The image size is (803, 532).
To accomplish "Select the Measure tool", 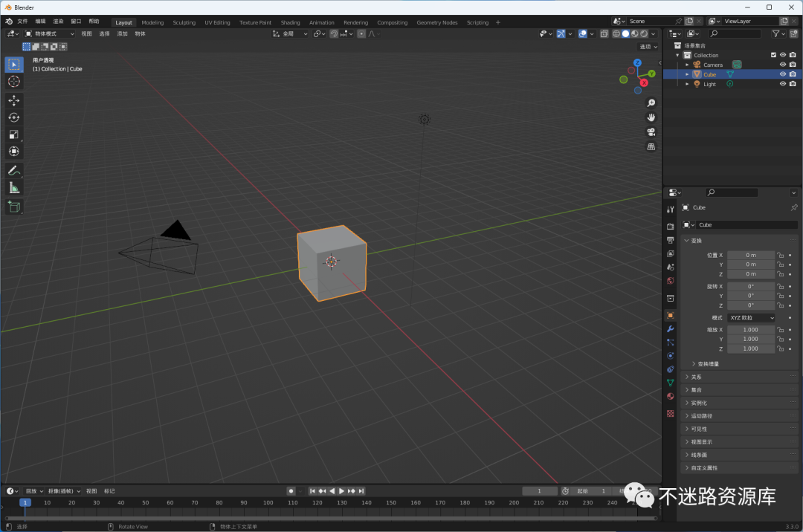I will pyautogui.click(x=14, y=188).
